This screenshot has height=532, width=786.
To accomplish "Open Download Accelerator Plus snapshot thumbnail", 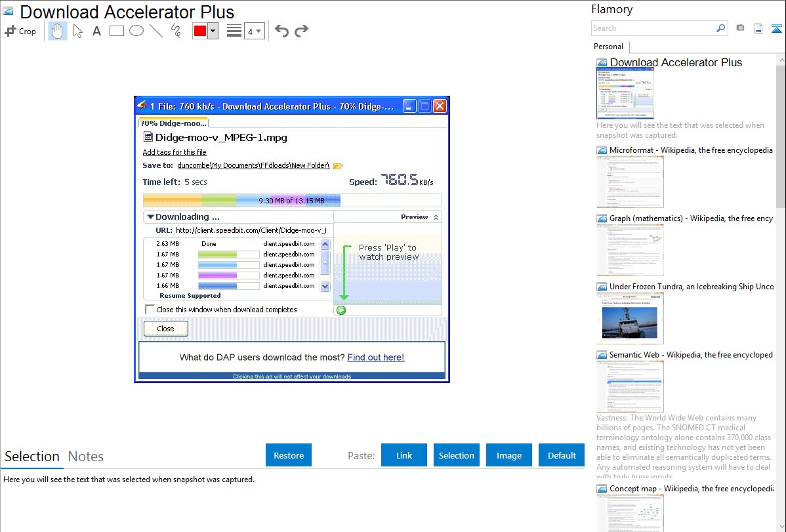I will click(625, 94).
